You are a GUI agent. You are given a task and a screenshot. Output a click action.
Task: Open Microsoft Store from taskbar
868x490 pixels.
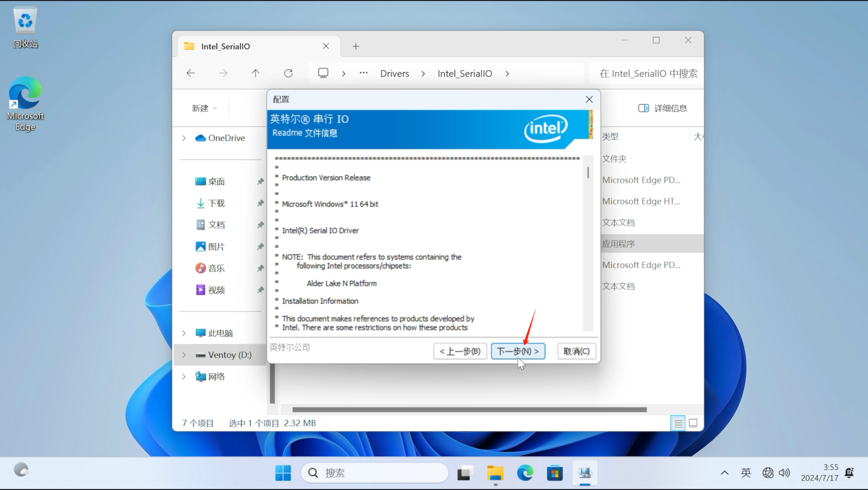tap(555, 473)
